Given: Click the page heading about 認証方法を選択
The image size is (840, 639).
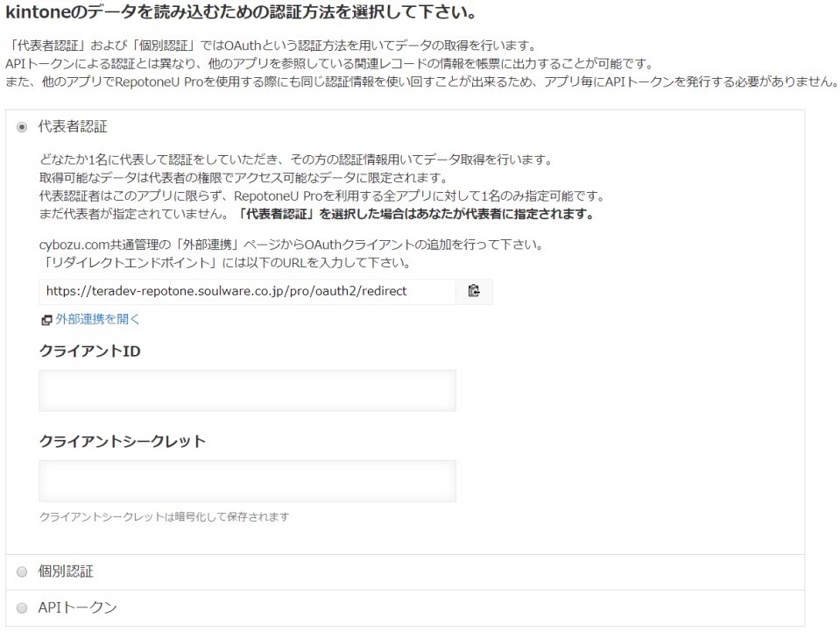Looking at the screenshot, I should click(x=241, y=11).
